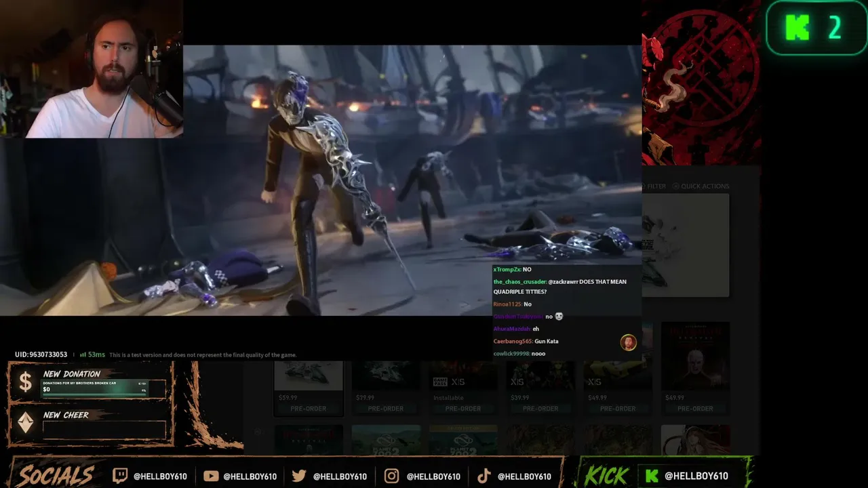The image size is (868, 488).
Task: Pre-order the $79.99 game
Action: [x=386, y=409]
